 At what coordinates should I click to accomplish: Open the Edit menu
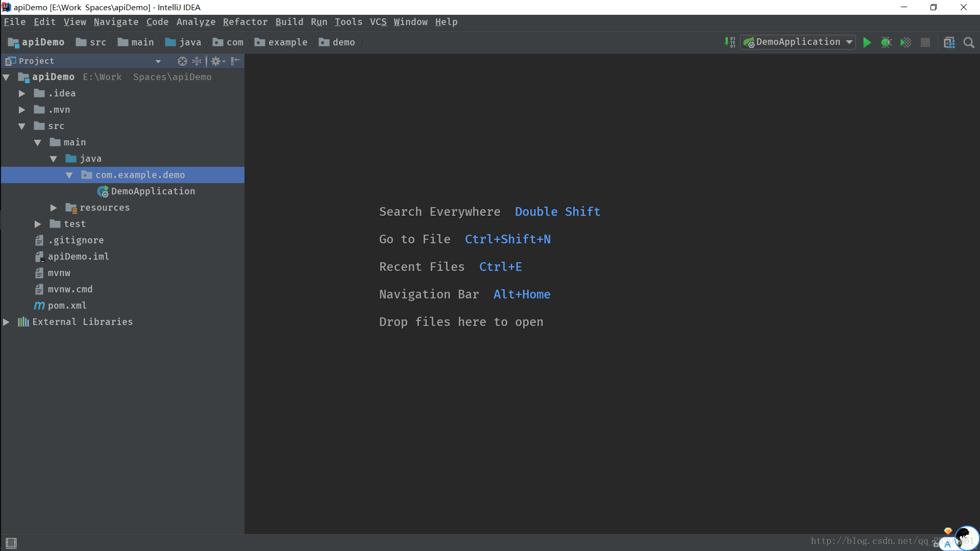coord(45,22)
